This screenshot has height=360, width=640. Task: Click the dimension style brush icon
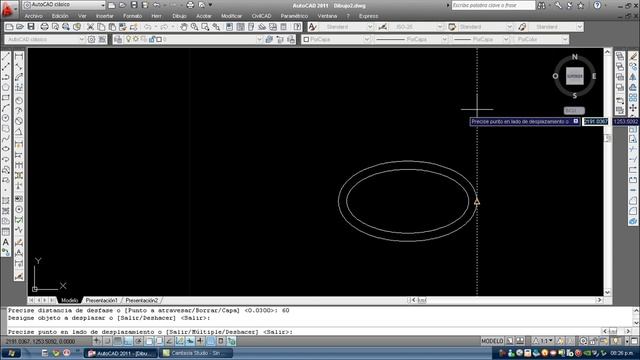(x=382, y=27)
